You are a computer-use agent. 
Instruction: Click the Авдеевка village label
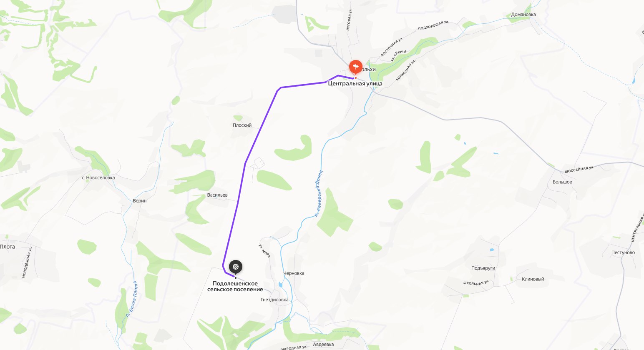[x=323, y=345]
